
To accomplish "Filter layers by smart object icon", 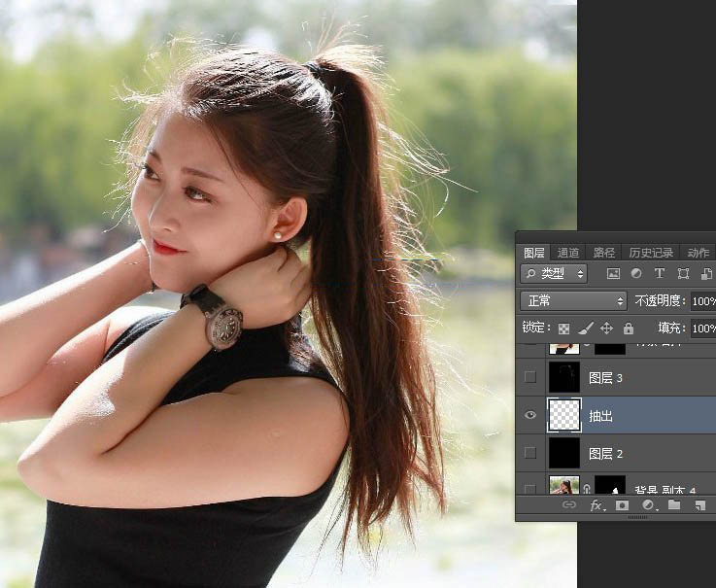I will point(706,274).
